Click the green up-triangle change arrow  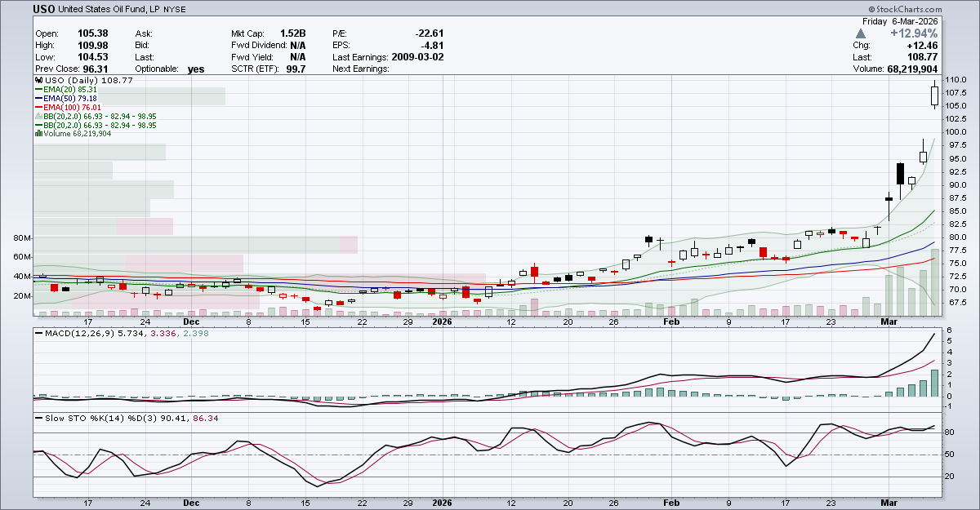tap(861, 33)
